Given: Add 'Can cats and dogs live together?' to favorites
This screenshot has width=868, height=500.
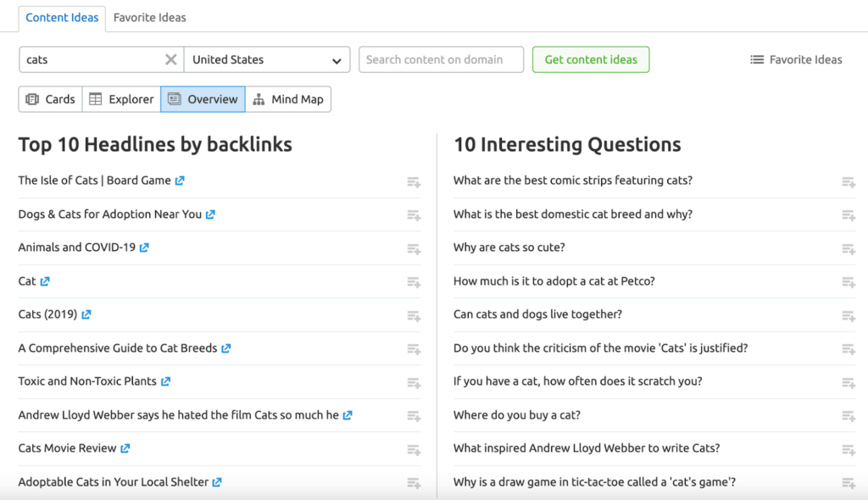Looking at the screenshot, I should (x=849, y=316).
